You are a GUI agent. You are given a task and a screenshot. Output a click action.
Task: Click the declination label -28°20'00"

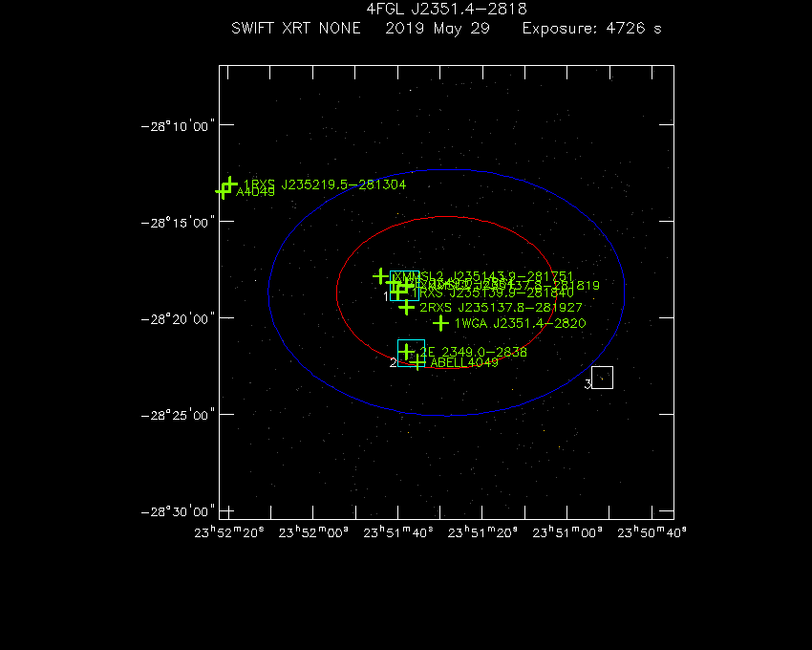click(178, 318)
